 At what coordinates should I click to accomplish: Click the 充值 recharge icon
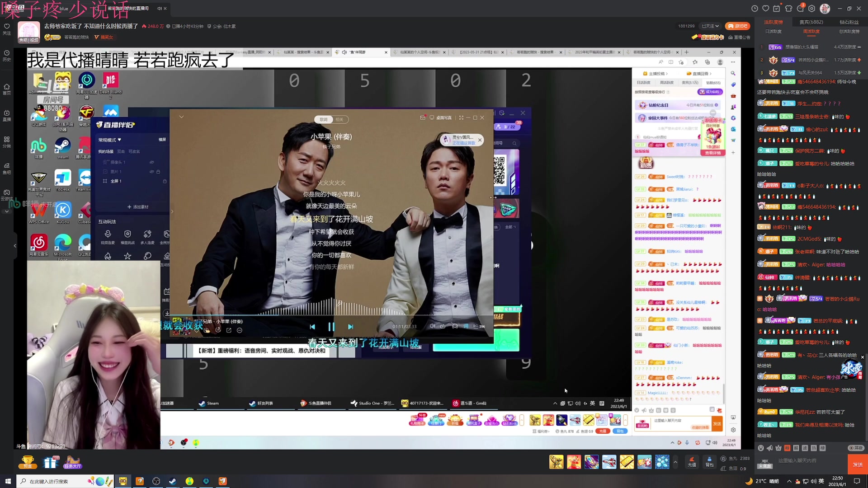(x=692, y=461)
